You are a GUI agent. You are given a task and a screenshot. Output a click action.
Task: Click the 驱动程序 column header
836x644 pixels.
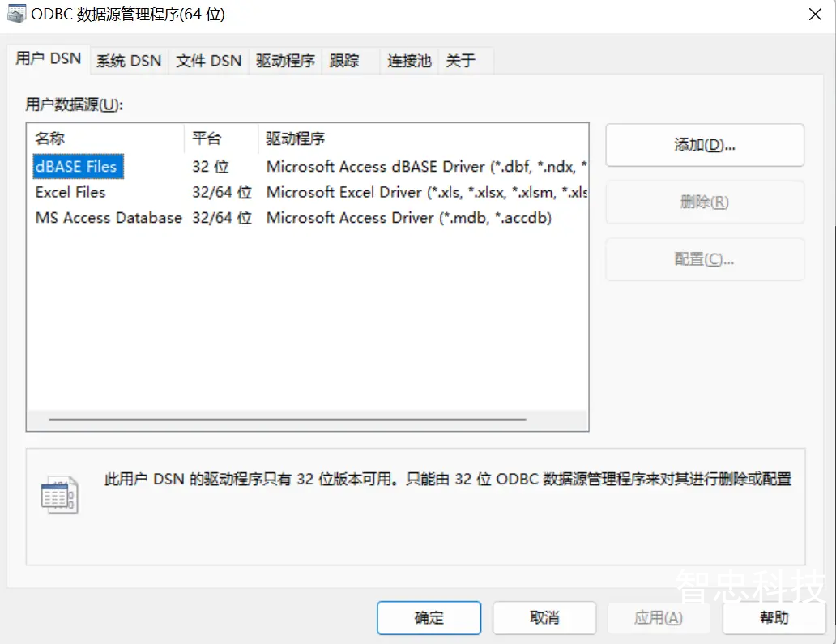click(x=424, y=139)
